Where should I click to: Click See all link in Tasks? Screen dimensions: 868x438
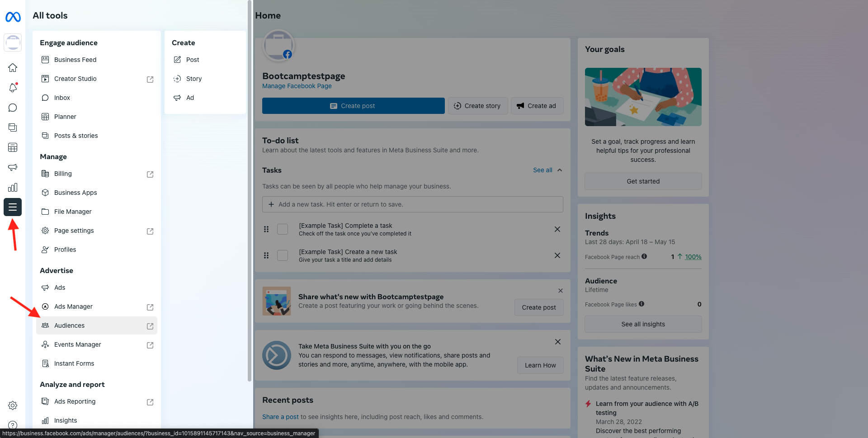(x=542, y=170)
